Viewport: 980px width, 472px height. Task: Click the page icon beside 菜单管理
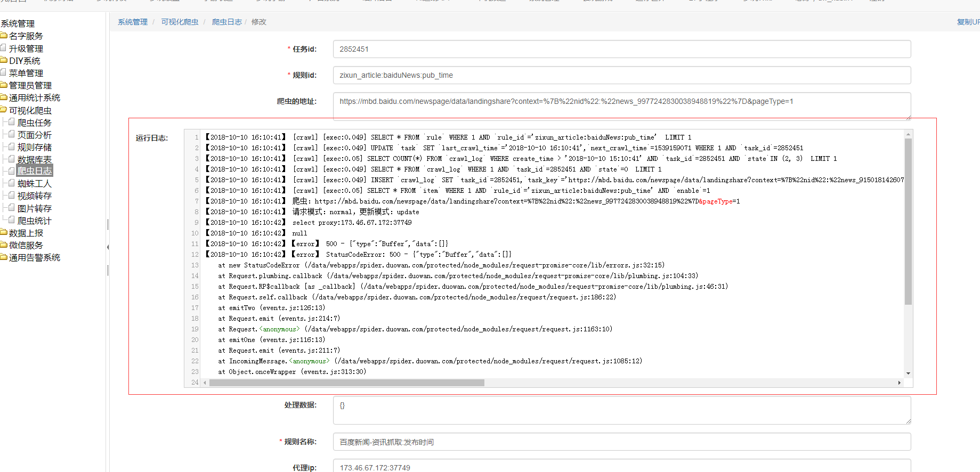point(3,72)
